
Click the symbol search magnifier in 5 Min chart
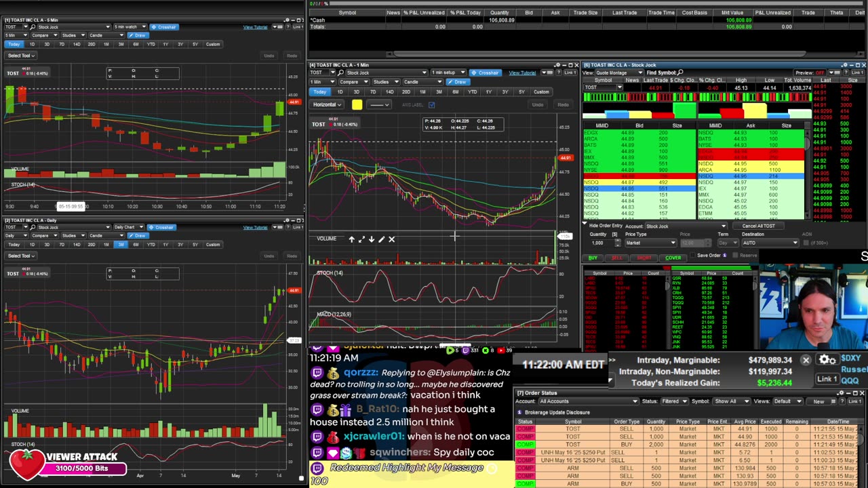33,27
